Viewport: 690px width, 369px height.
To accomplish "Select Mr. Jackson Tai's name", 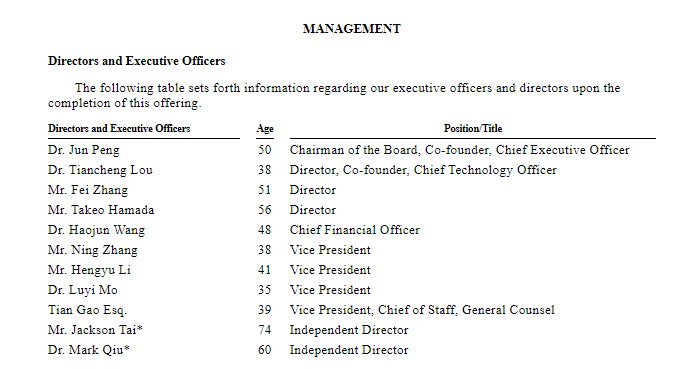I will 95,330.
